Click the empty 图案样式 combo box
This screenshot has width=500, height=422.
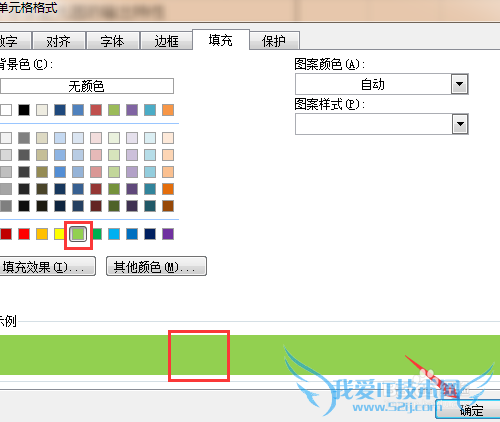coord(382,124)
